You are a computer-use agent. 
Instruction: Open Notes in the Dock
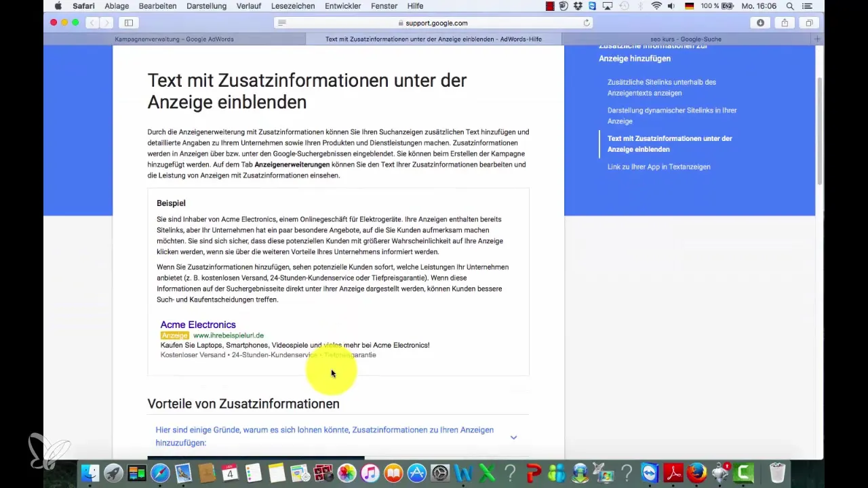tap(277, 472)
